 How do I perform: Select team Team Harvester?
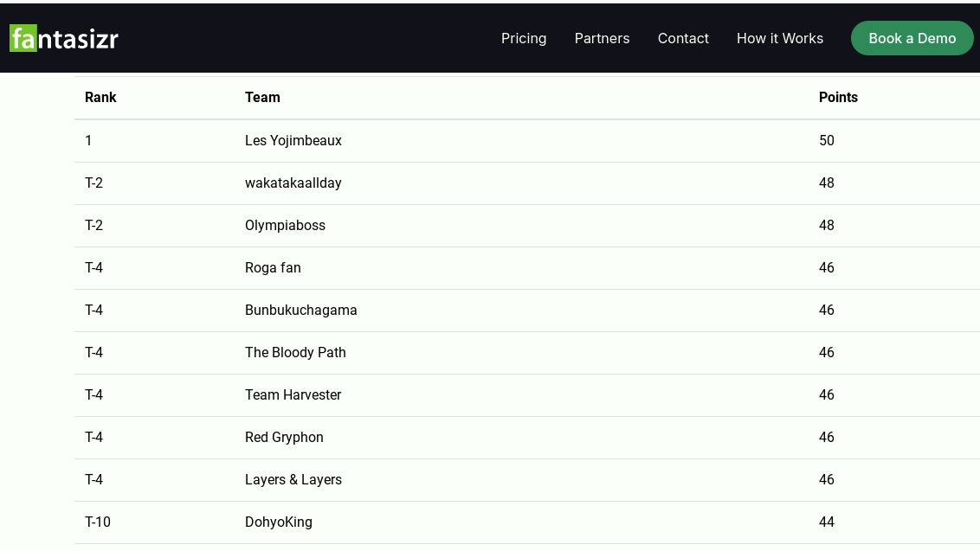(293, 394)
